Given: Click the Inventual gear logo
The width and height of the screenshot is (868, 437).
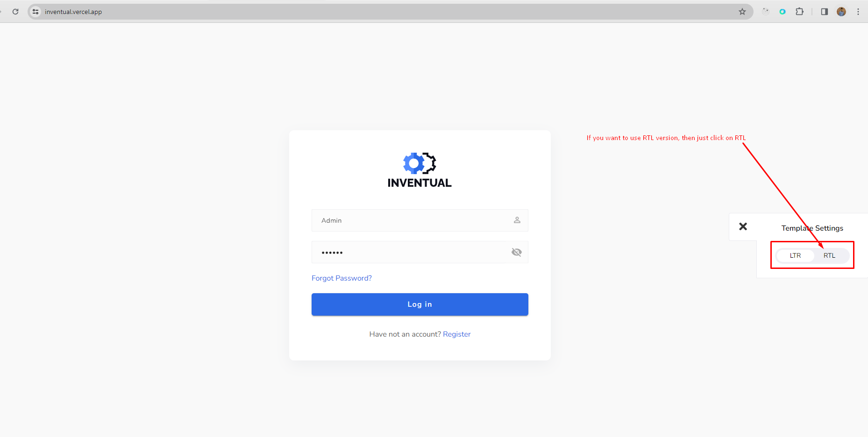Looking at the screenshot, I should (420, 163).
